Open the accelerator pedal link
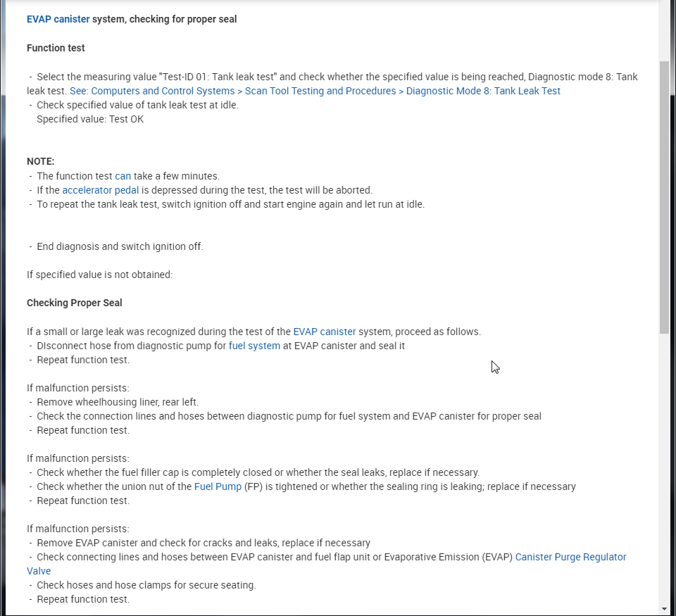 point(100,190)
